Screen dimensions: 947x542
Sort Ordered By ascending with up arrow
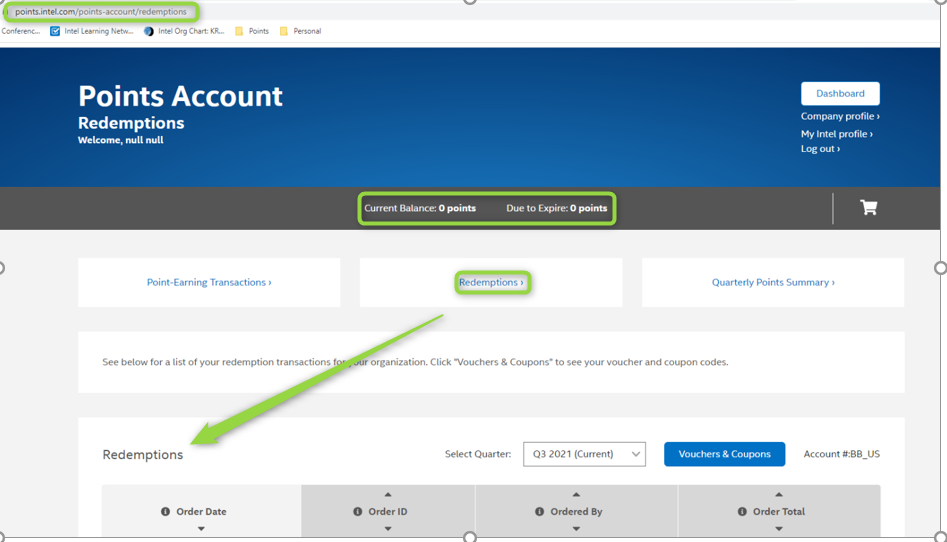pyautogui.click(x=576, y=494)
